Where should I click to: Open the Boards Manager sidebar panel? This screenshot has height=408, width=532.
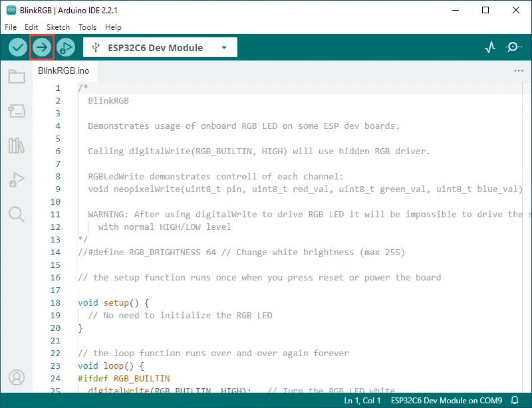(17, 110)
